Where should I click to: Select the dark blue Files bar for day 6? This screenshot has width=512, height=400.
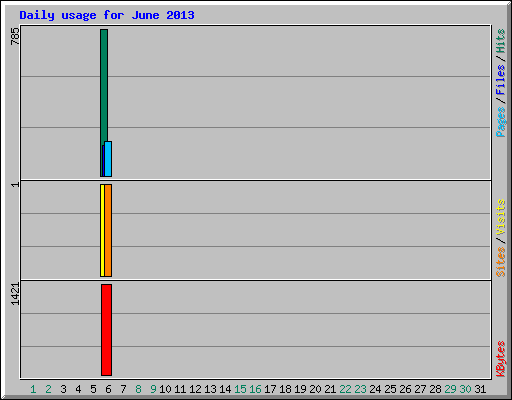pyautogui.click(x=103, y=161)
